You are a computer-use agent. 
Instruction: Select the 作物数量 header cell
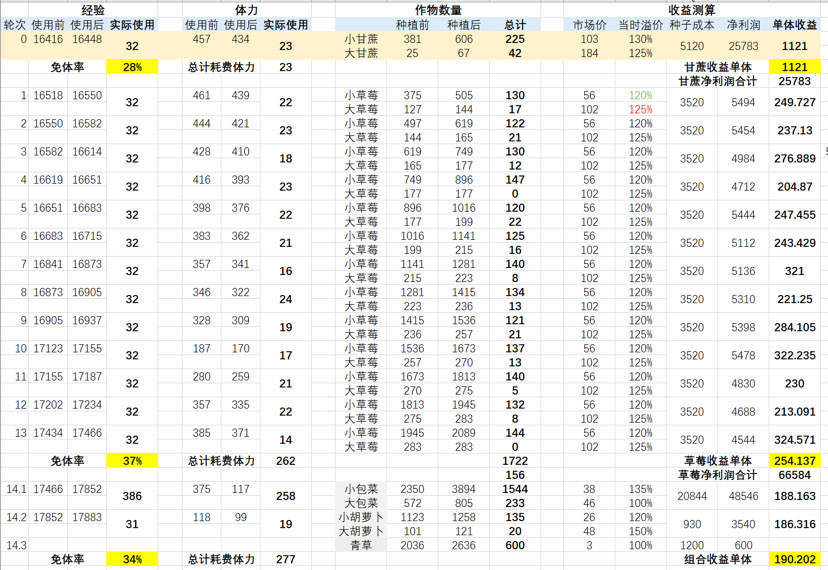click(438, 10)
